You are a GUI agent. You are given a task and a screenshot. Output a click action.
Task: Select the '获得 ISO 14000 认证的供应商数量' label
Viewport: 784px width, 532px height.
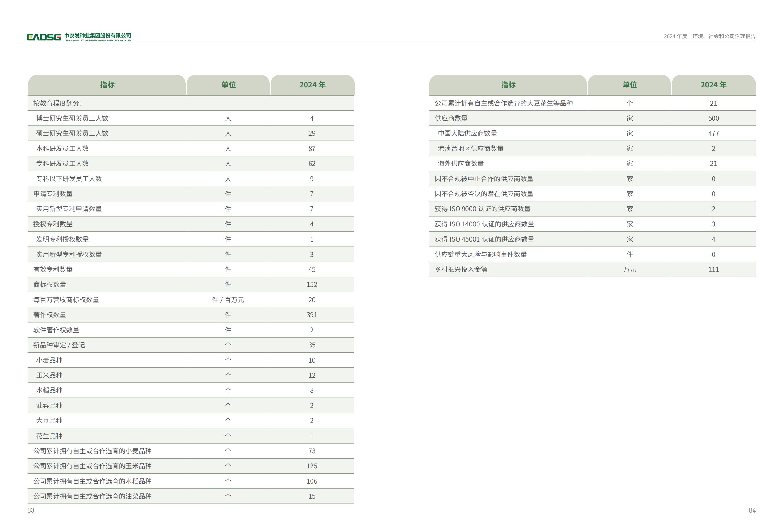point(484,224)
